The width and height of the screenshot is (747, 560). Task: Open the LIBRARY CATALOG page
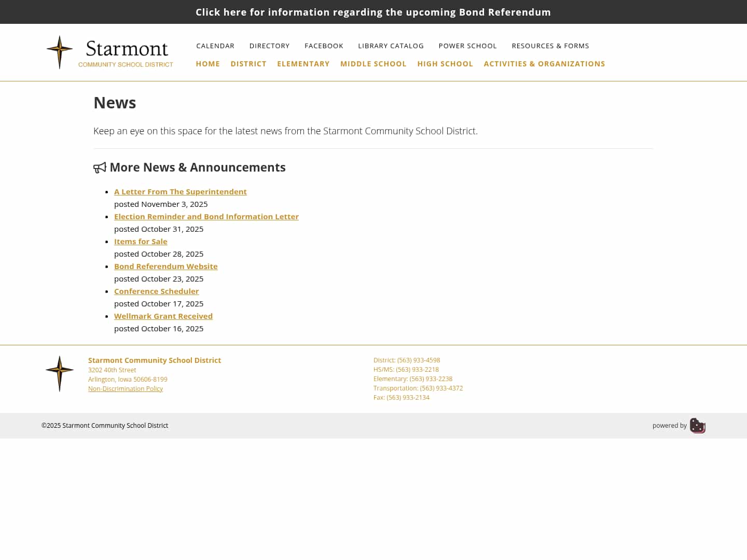coord(391,46)
